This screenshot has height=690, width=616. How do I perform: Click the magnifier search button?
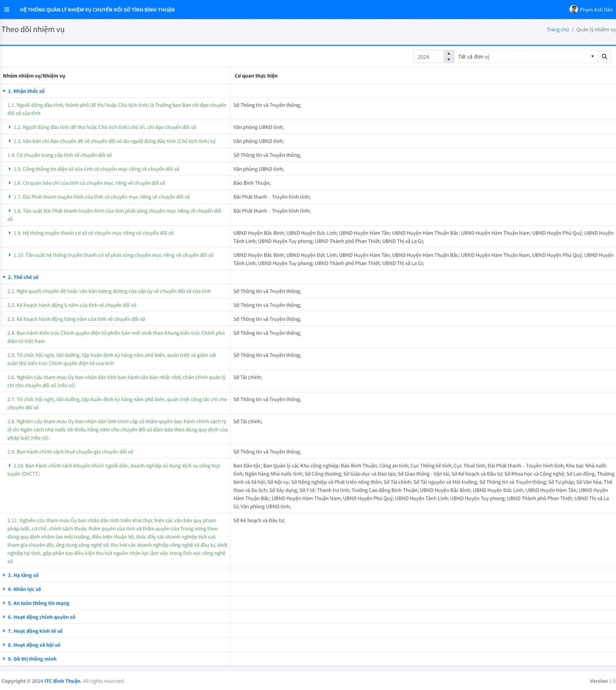[604, 57]
